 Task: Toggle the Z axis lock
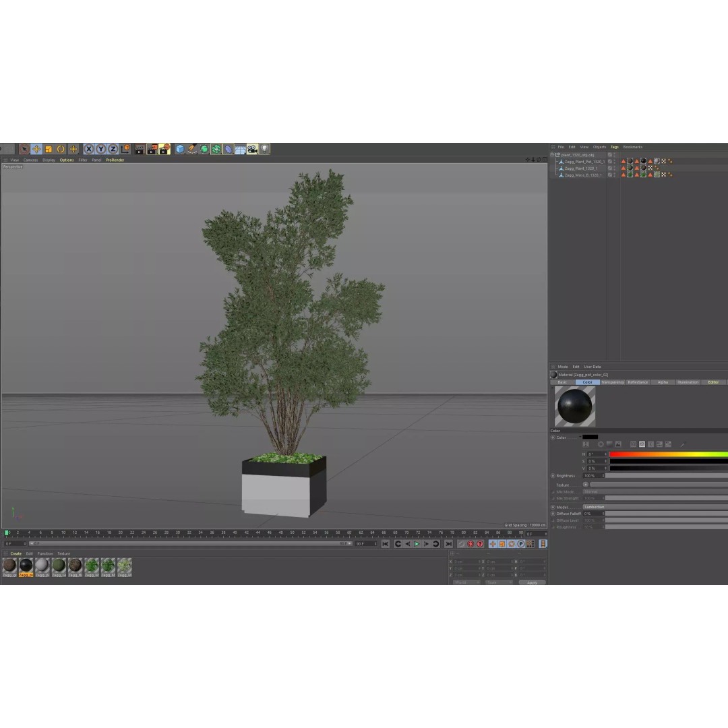[113, 149]
